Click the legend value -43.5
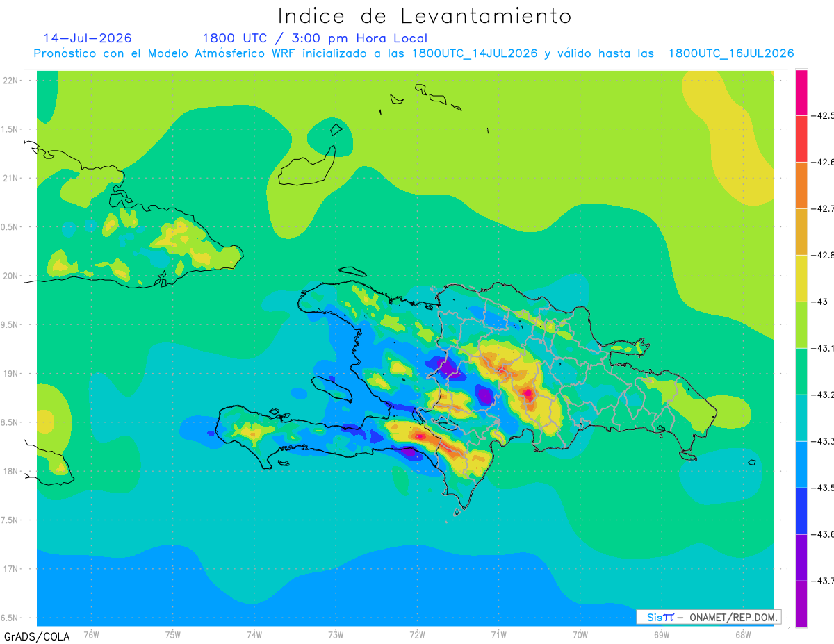Image resolution: width=834 pixels, height=644 pixels. [x=824, y=488]
